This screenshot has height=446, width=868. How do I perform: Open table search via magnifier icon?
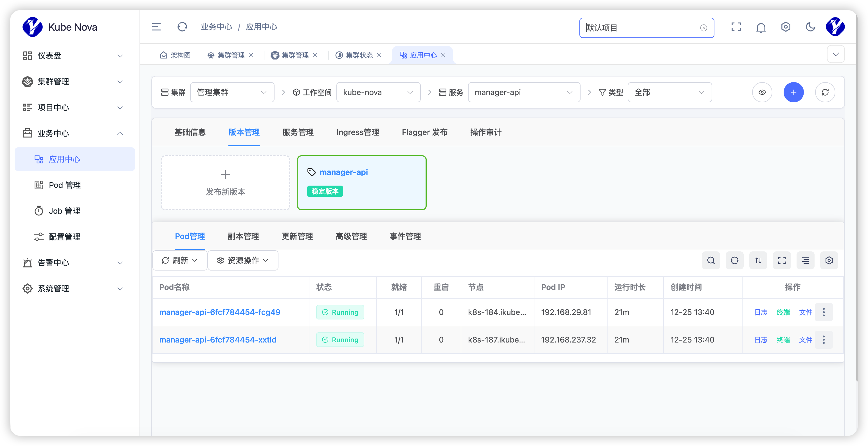click(x=711, y=260)
